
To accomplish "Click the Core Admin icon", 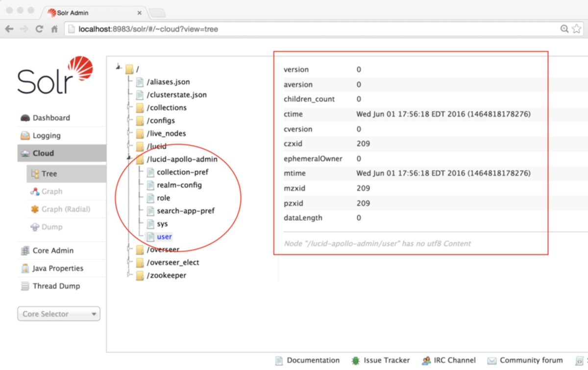I will click(25, 251).
